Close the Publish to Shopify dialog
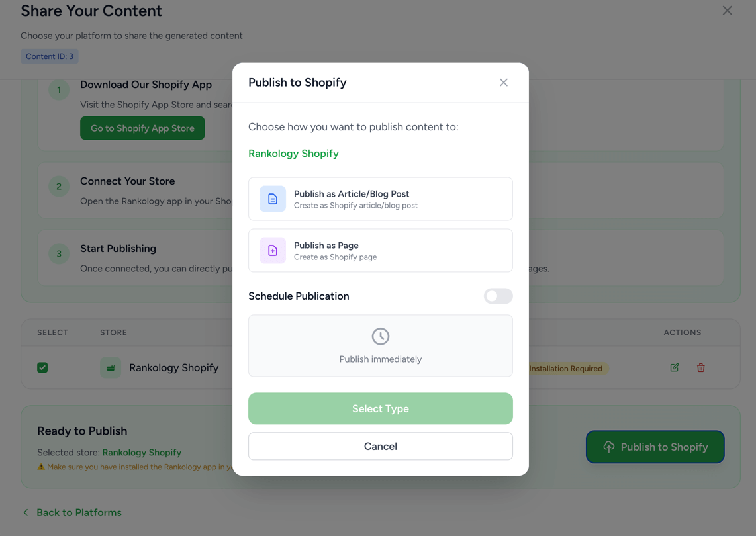Image resolution: width=756 pixels, height=536 pixels. coord(504,83)
